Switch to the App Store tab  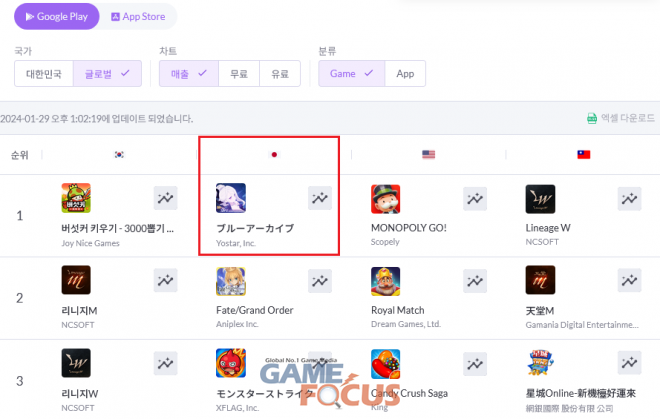(138, 16)
